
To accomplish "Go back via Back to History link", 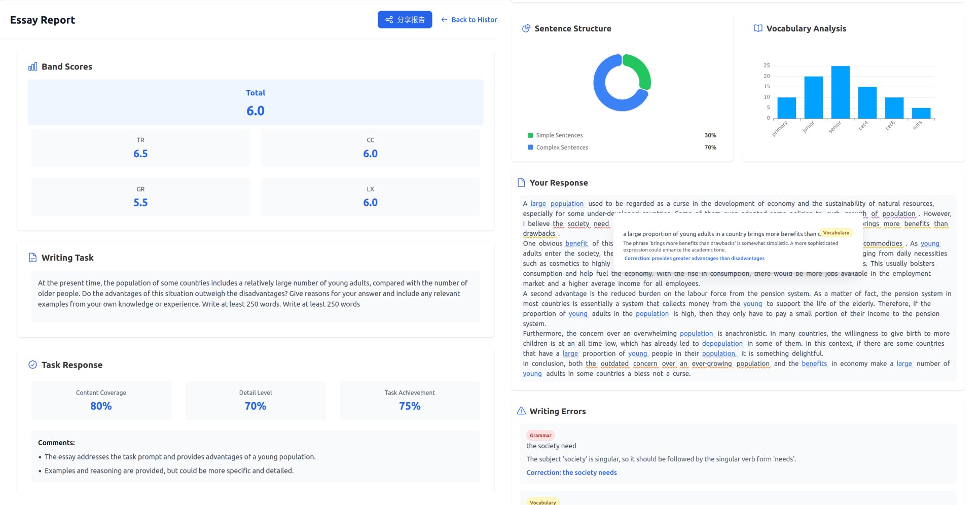I will point(469,20).
